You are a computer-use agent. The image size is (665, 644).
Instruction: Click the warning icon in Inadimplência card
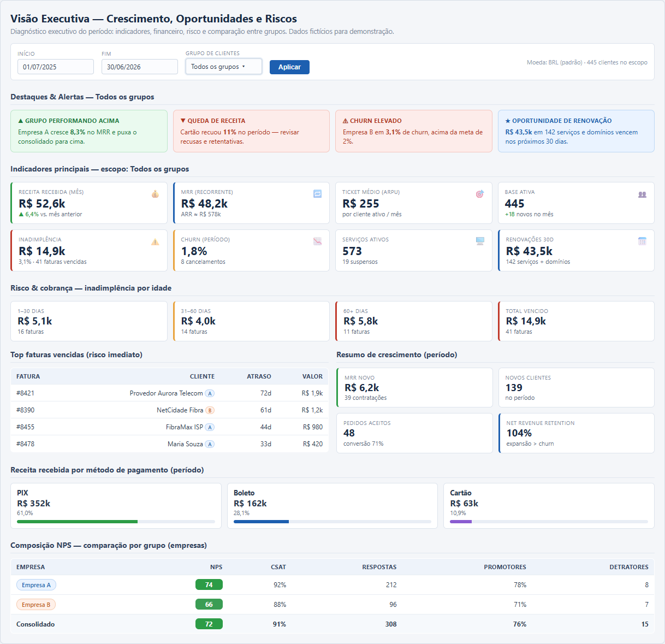155,241
